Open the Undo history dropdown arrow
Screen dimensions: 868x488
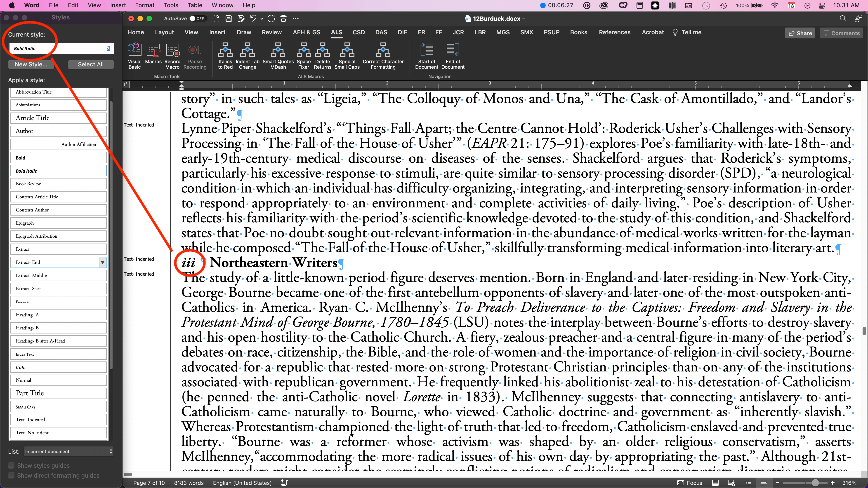[262, 19]
